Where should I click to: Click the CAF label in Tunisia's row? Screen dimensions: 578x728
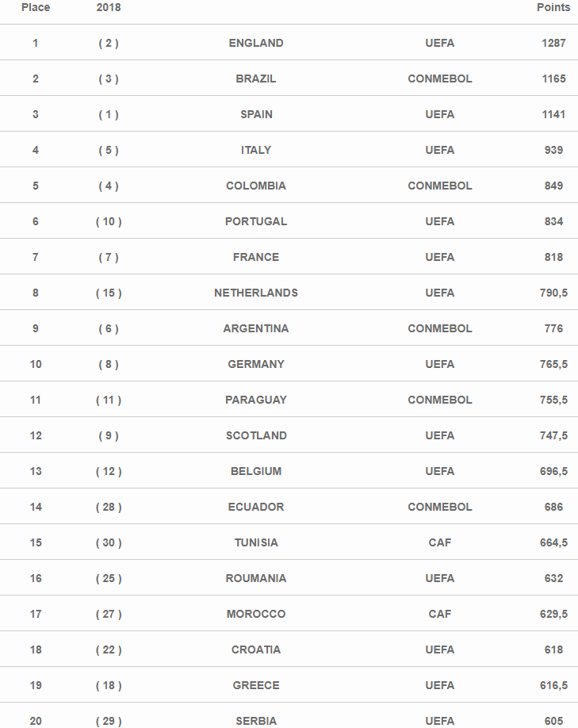440,542
